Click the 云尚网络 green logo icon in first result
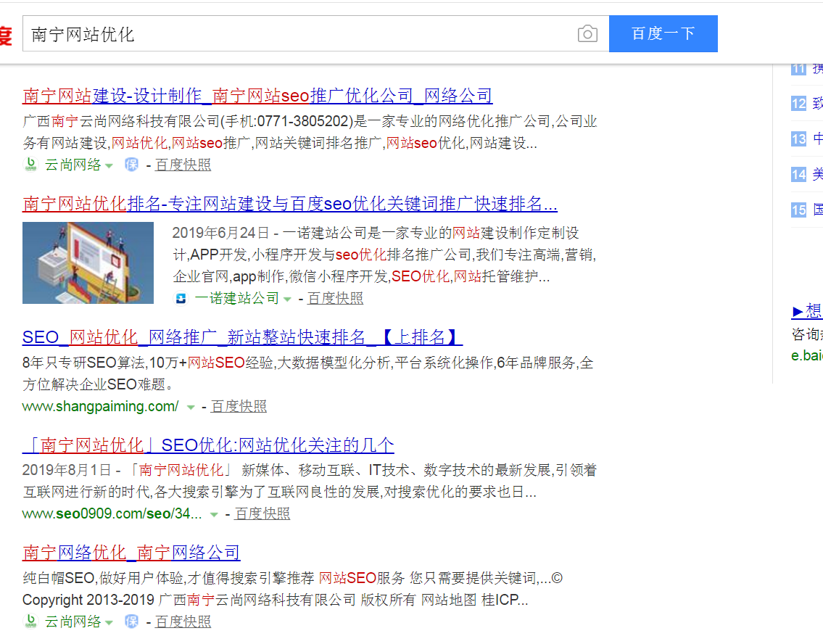 (30, 165)
